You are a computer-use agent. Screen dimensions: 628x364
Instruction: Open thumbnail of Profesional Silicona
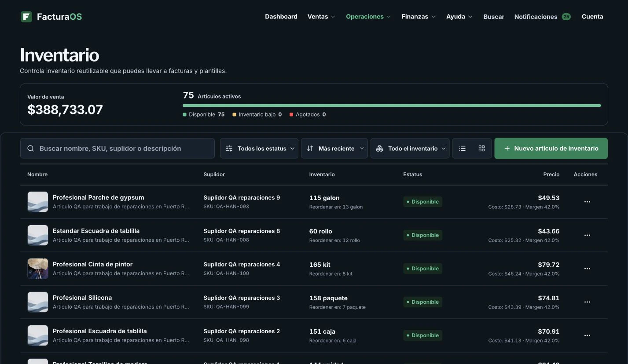click(x=38, y=302)
